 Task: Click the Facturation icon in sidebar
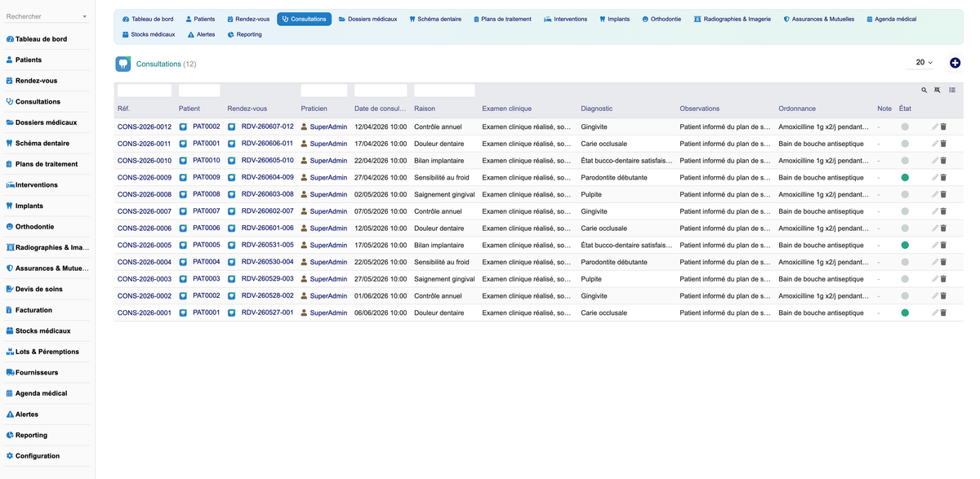coord(10,310)
